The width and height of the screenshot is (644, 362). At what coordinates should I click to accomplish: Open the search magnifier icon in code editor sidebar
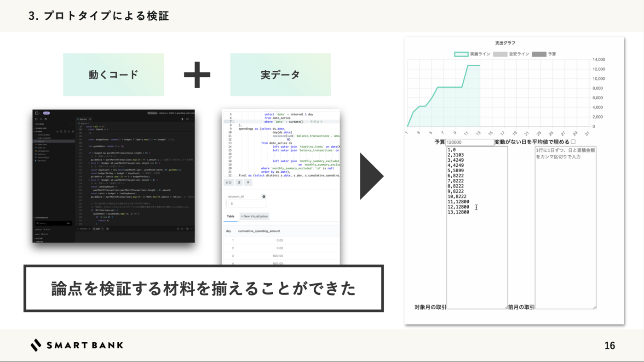coord(41,119)
